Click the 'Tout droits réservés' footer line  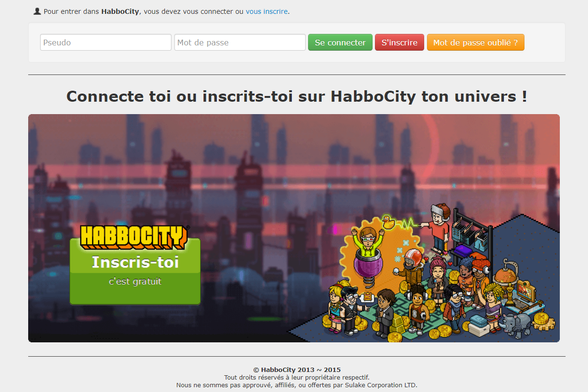click(297, 377)
